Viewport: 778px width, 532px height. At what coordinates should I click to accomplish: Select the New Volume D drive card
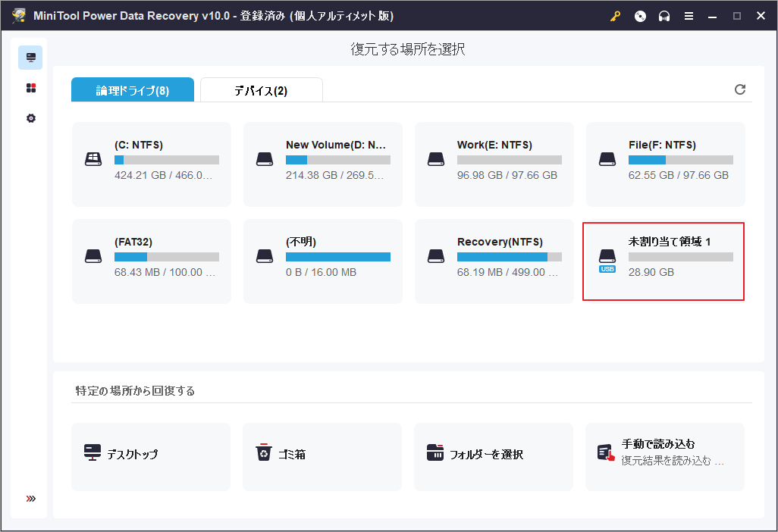323,164
